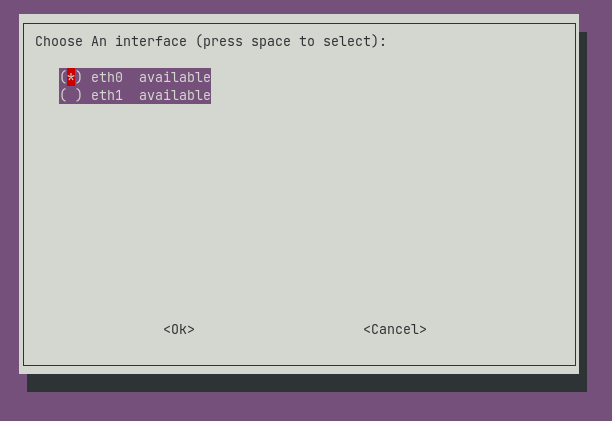
Task: Confirm with the Ok button
Action: pyautogui.click(x=179, y=330)
